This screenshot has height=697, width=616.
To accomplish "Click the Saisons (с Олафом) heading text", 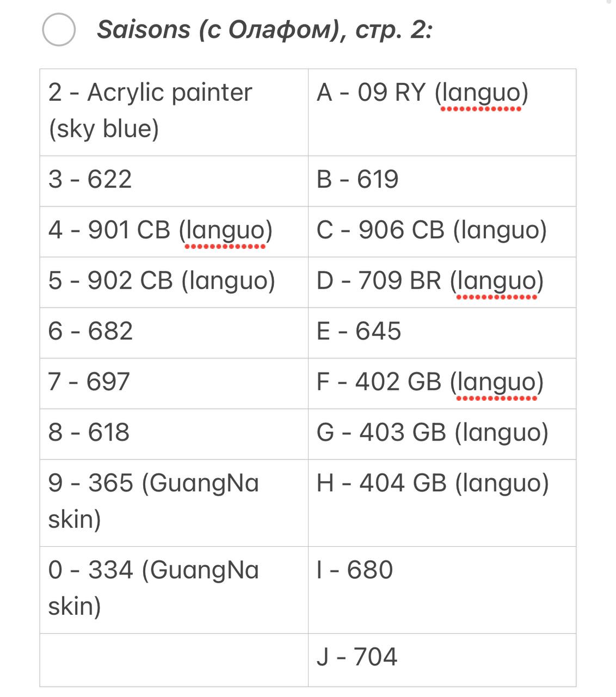I will tap(264, 29).
